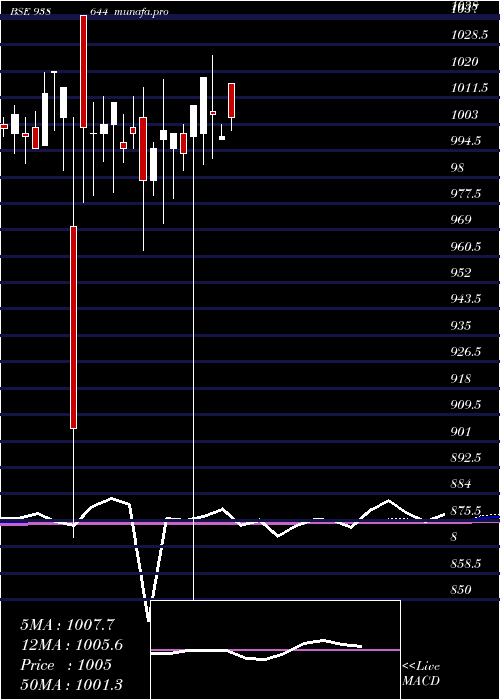The image size is (500, 700).
Task: Click the 969 price axis label
Action: click(x=461, y=220)
